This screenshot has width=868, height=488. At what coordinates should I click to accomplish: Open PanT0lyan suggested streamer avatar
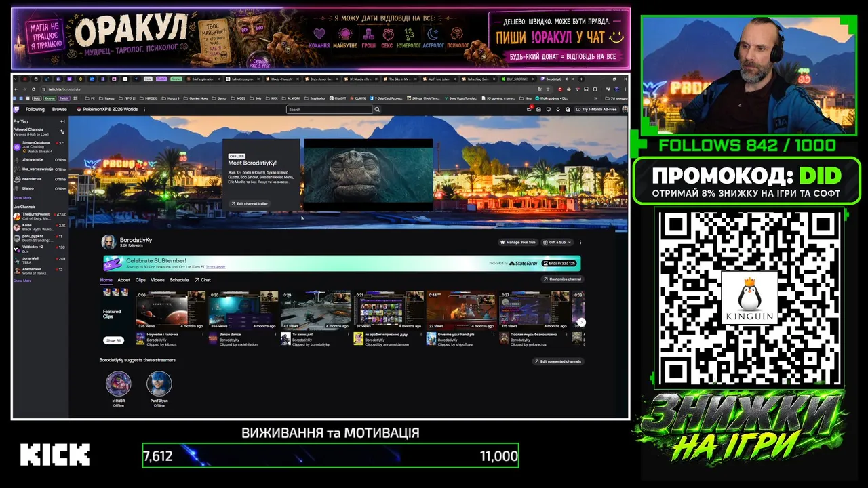159,384
